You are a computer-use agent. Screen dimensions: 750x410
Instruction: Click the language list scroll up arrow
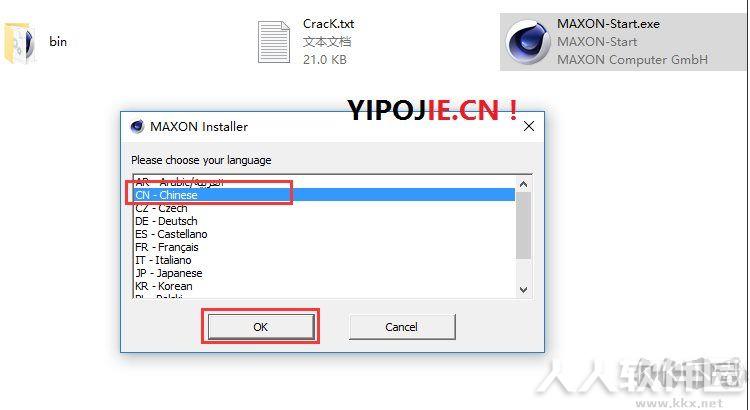(x=523, y=184)
